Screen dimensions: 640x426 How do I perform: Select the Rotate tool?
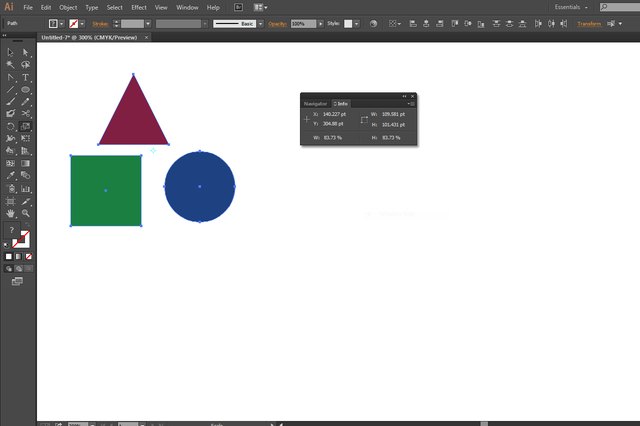10,126
